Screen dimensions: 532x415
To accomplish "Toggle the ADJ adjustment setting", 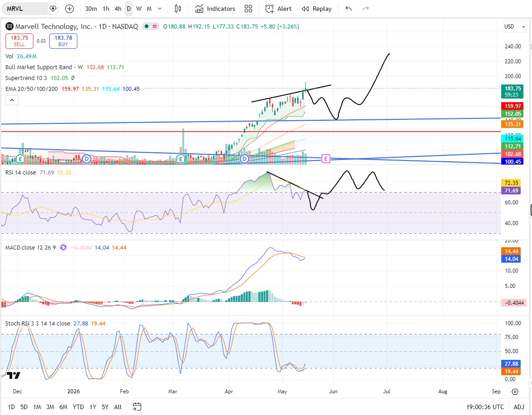I will click(519, 407).
